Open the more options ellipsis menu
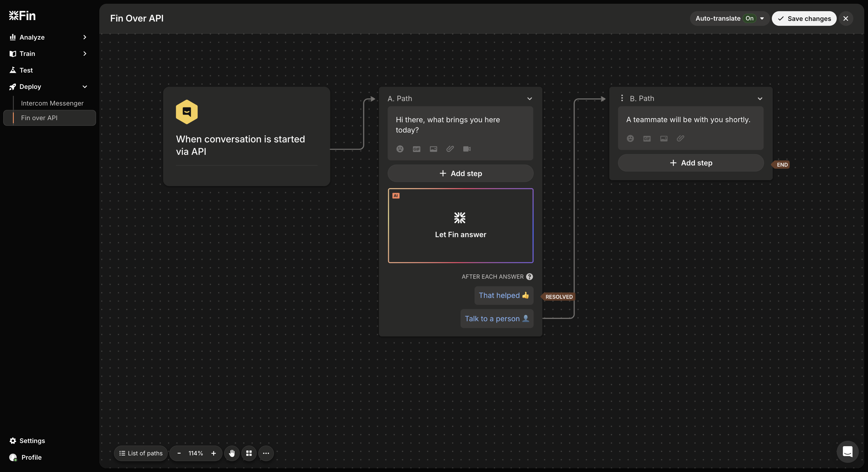The image size is (868, 472). point(266,453)
